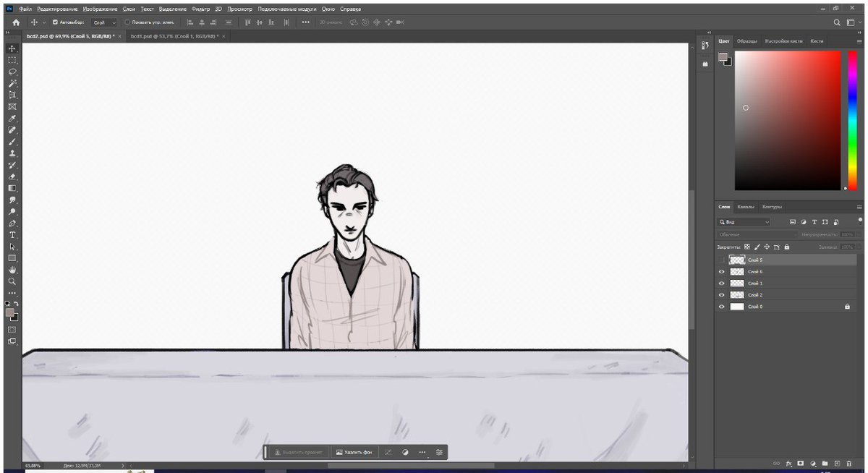Screen dimensions: 868x473
Task: Show hidden layer Слой 5
Action: tap(721, 260)
